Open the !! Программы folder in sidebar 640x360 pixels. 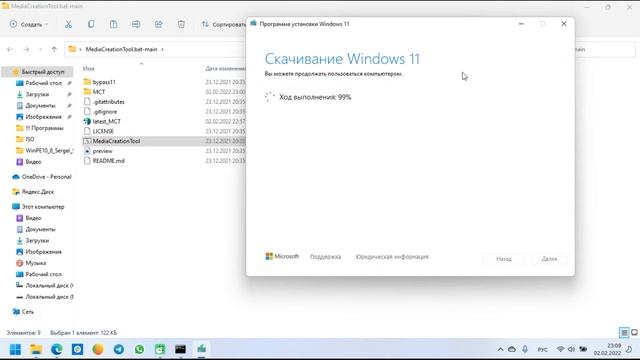click(44, 128)
